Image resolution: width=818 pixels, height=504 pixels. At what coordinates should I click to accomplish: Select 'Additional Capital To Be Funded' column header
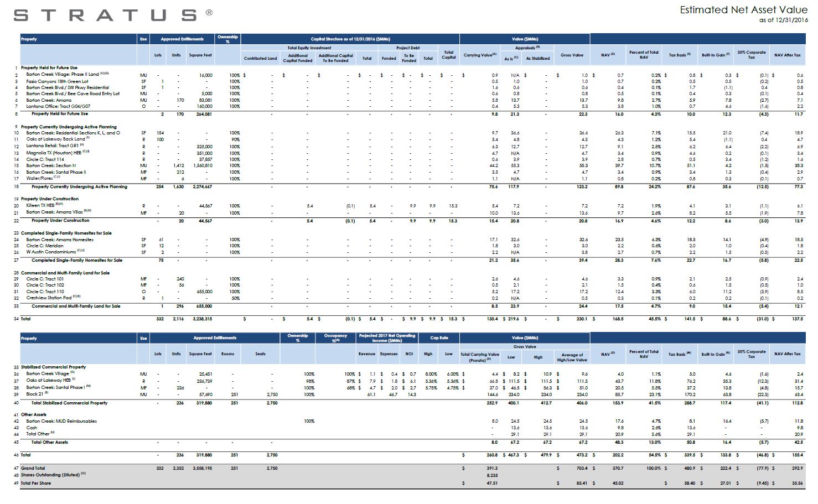click(x=336, y=58)
